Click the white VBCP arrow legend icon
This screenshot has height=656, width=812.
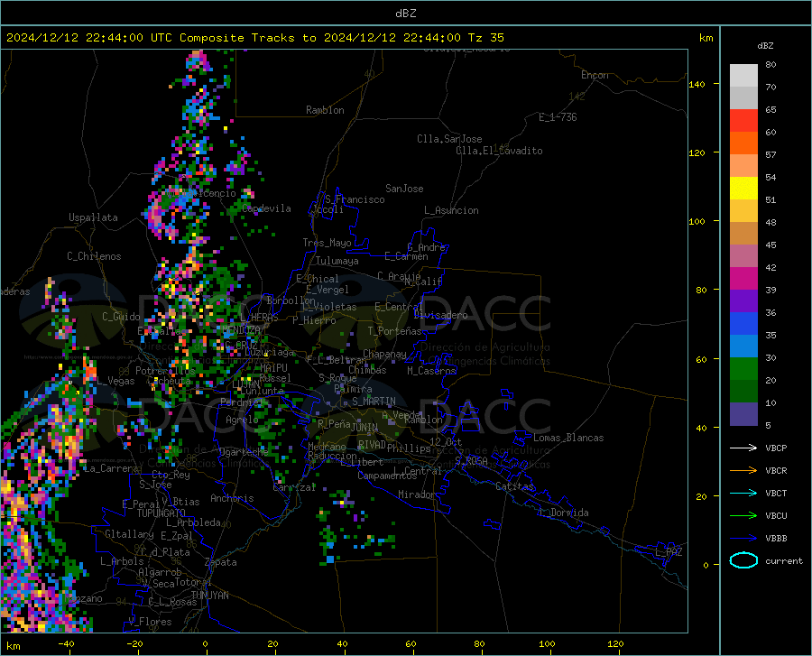point(743,448)
